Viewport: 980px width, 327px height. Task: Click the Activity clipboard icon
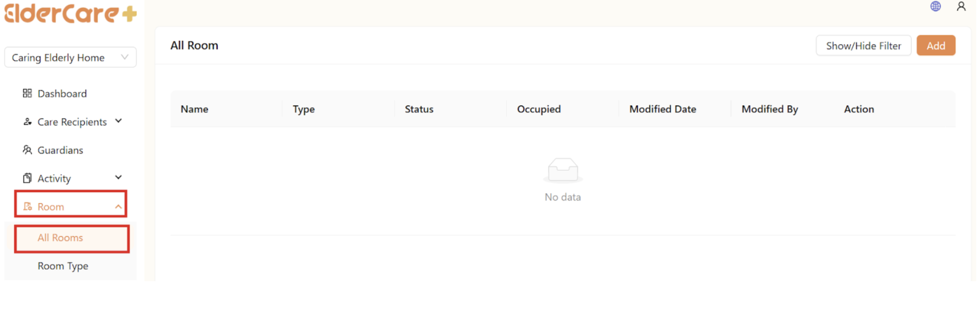point(27,178)
